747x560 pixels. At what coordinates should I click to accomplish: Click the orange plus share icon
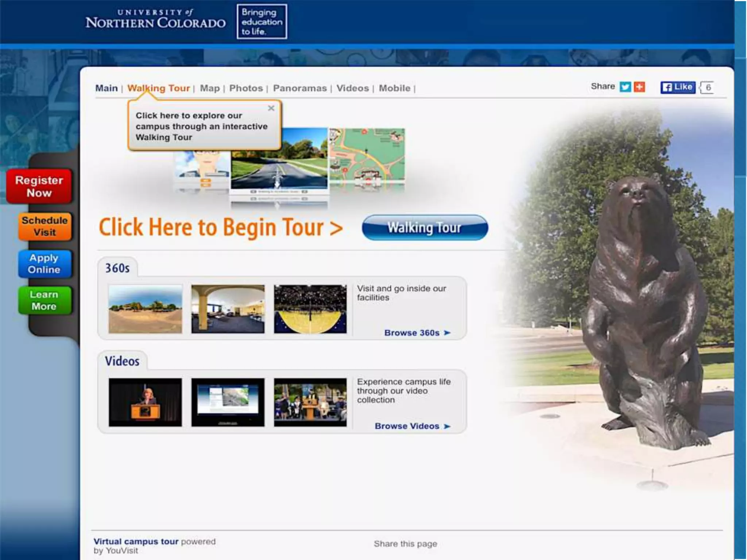pos(639,87)
